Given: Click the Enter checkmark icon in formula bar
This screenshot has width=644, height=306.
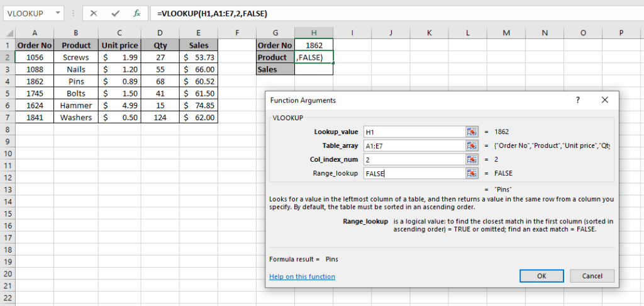Looking at the screenshot, I should pos(116,13).
